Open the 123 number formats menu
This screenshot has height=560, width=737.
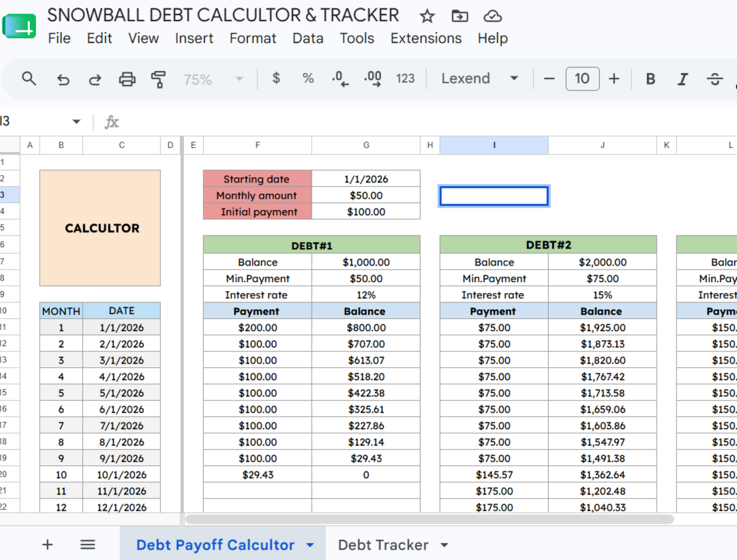(x=405, y=78)
